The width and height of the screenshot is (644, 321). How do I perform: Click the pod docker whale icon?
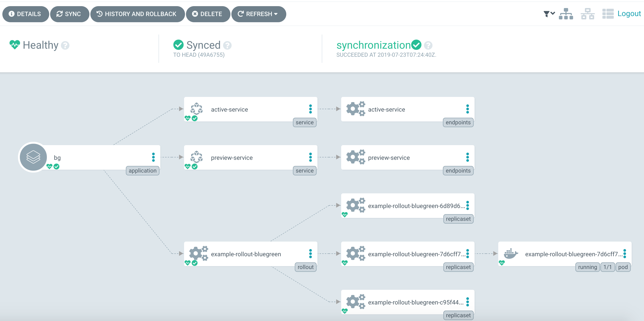tap(511, 254)
